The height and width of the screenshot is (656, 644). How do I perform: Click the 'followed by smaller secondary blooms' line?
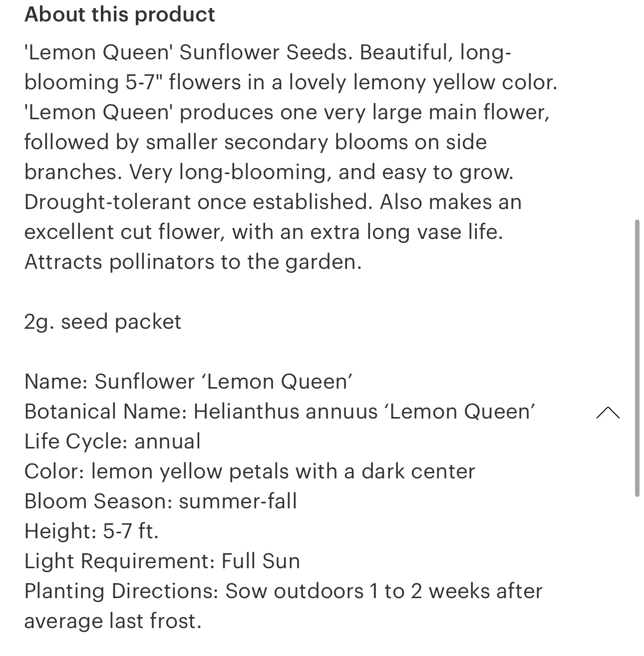[x=255, y=142]
